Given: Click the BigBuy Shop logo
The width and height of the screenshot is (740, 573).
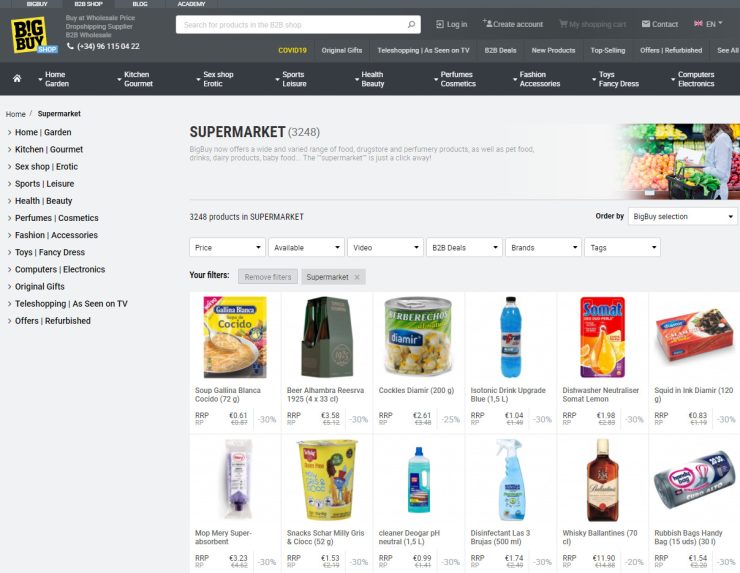Looking at the screenshot, I should [34, 35].
